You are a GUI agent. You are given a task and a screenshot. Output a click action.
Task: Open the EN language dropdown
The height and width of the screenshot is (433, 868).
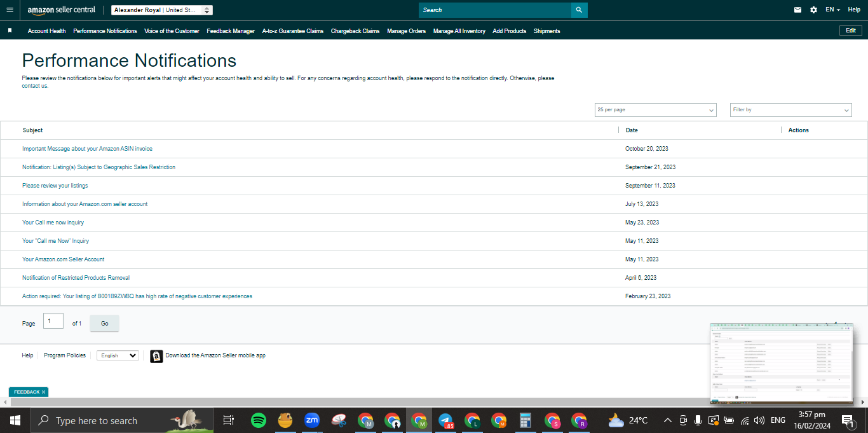point(832,10)
